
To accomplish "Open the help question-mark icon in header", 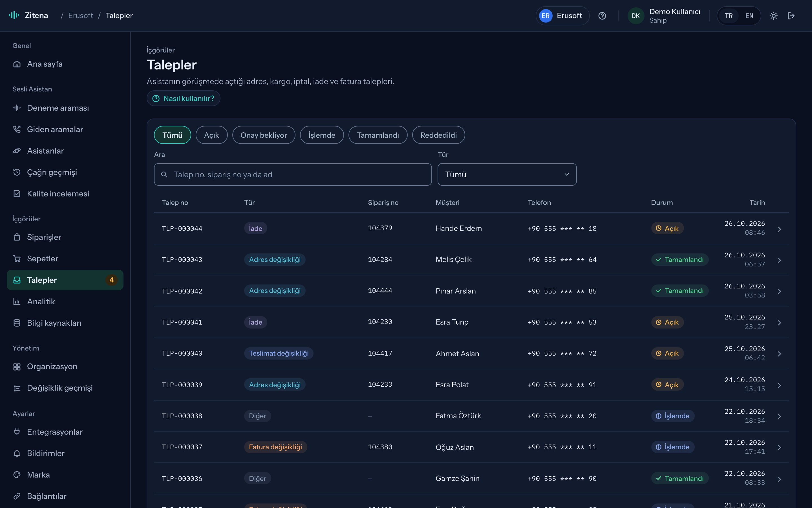I will pos(602,16).
